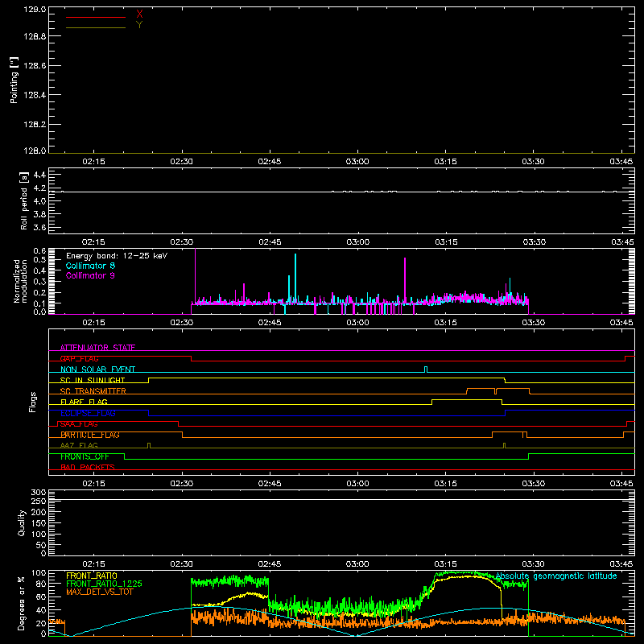Select the 'Y' legend label
The height and width of the screenshot is (644, 644).
coord(139,25)
